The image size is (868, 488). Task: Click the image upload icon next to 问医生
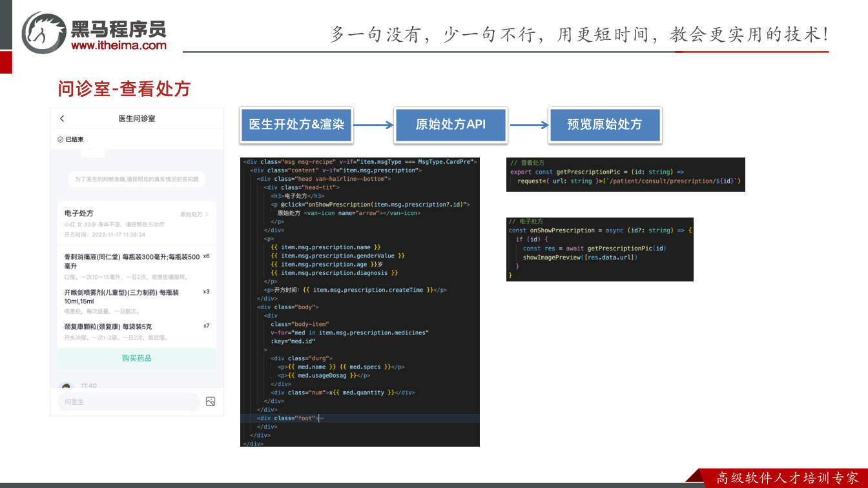pos(211,402)
